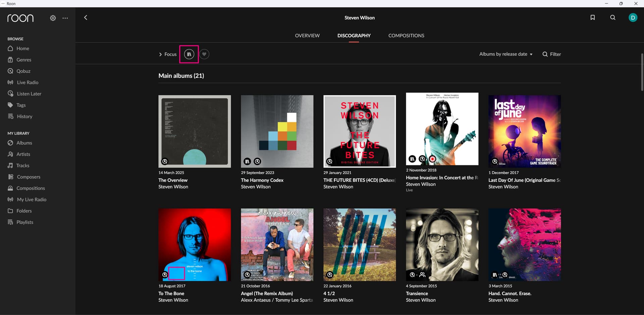
Task: Switch to the Overview tab
Action: pyautogui.click(x=307, y=36)
